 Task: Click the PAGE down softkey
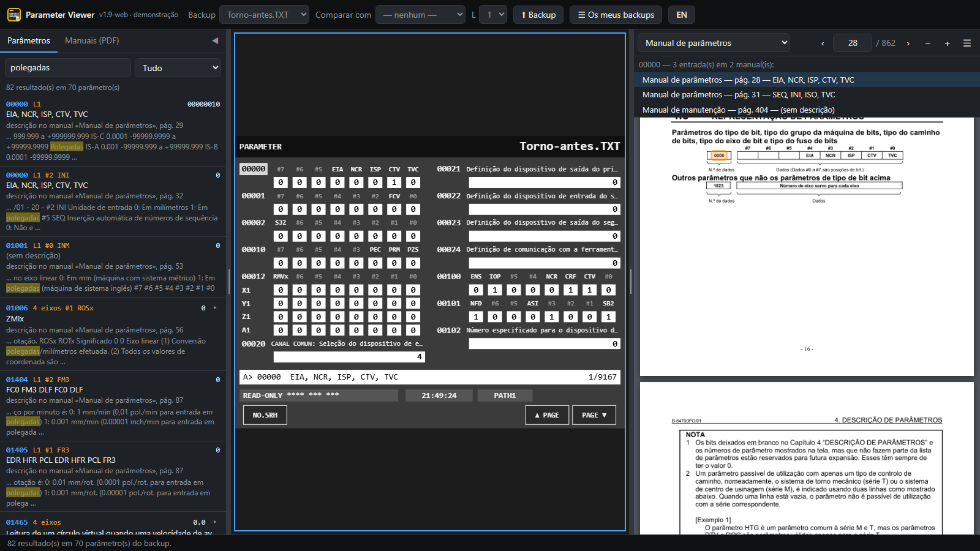tap(594, 415)
